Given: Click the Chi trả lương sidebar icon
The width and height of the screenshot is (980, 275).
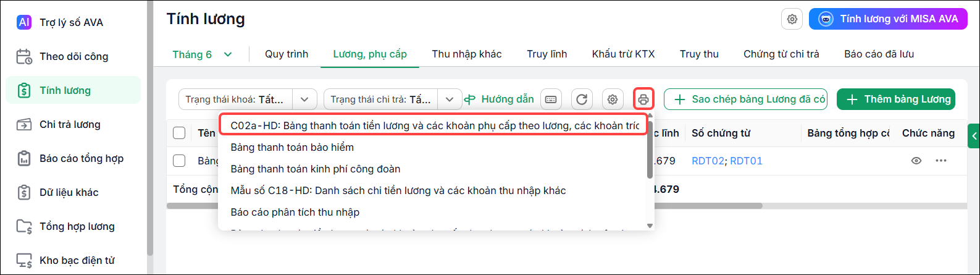Looking at the screenshot, I should tap(24, 124).
